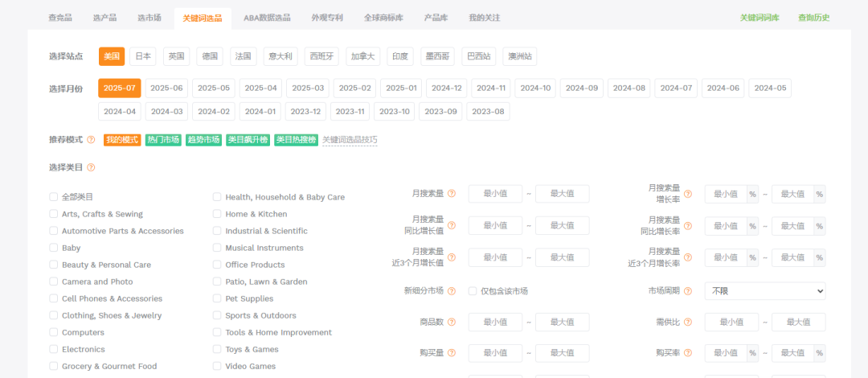The height and width of the screenshot is (378, 868).
Task: Open 查询历史 link at top right
Action: [813, 18]
